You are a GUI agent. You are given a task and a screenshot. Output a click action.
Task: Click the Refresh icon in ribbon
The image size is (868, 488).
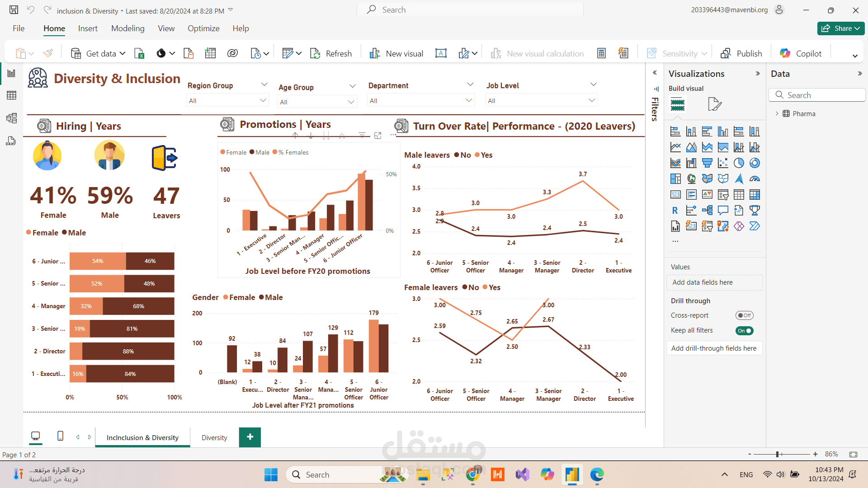316,54
